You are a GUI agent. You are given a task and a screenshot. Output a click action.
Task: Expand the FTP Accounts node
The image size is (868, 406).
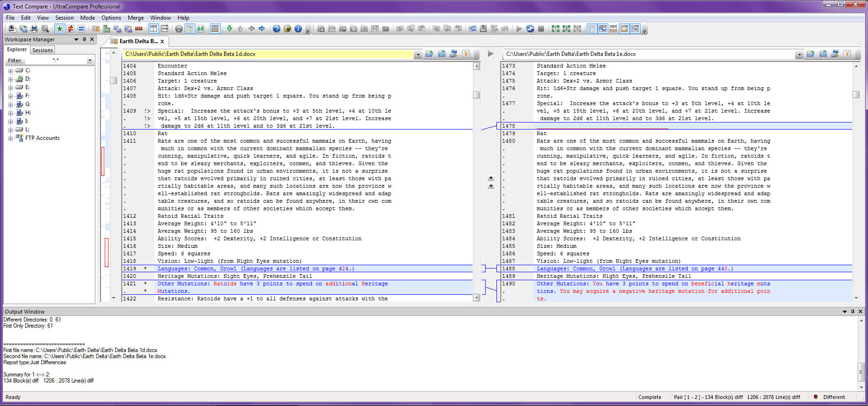click(x=10, y=138)
